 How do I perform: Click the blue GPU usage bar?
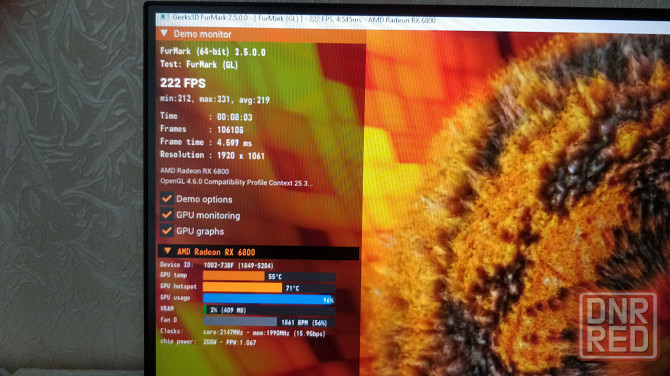[x=269, y=299]
